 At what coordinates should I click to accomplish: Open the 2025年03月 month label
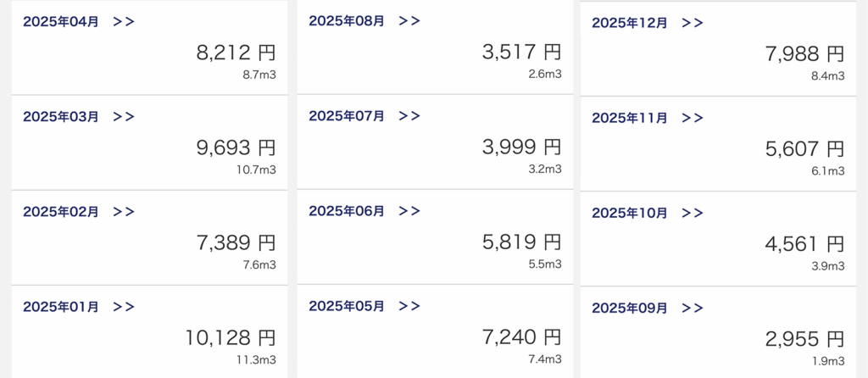pos(61,117)
